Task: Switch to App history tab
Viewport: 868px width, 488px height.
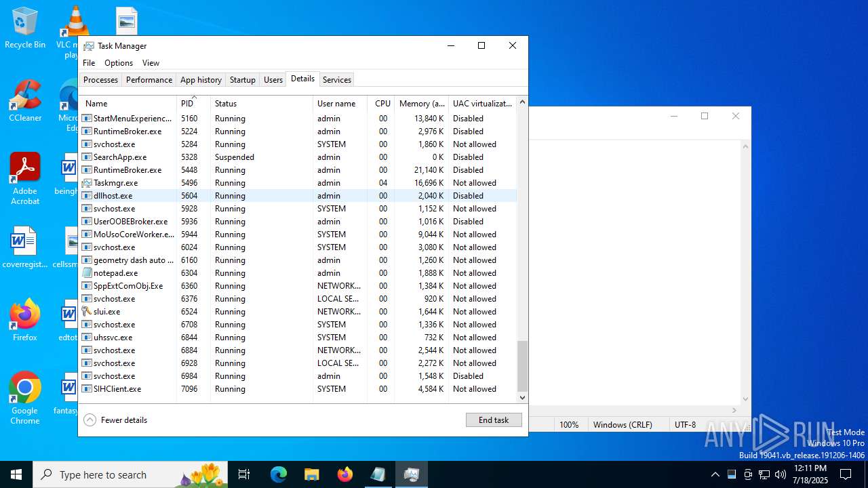Action: coord(201,80)
